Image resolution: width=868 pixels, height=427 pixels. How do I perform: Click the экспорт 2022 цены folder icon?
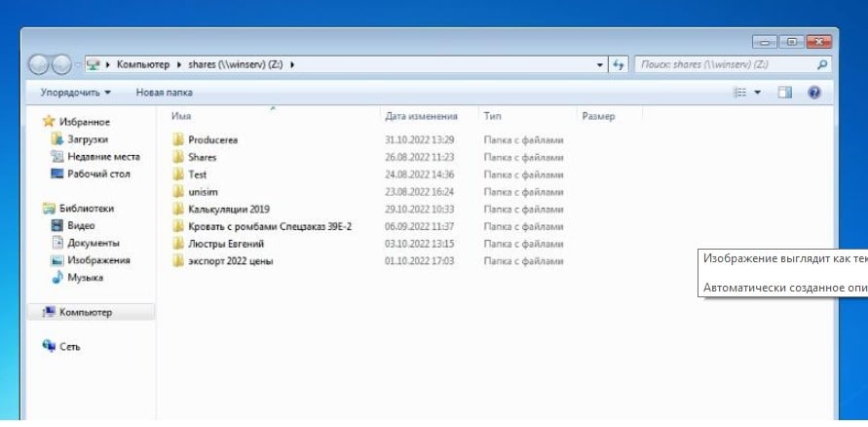(x=178, y=261)
